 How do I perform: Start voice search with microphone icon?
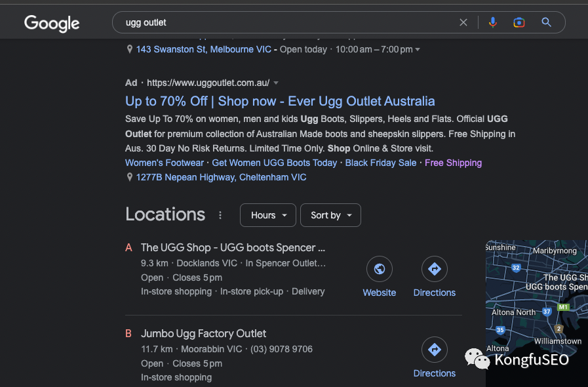pos(493,22)
